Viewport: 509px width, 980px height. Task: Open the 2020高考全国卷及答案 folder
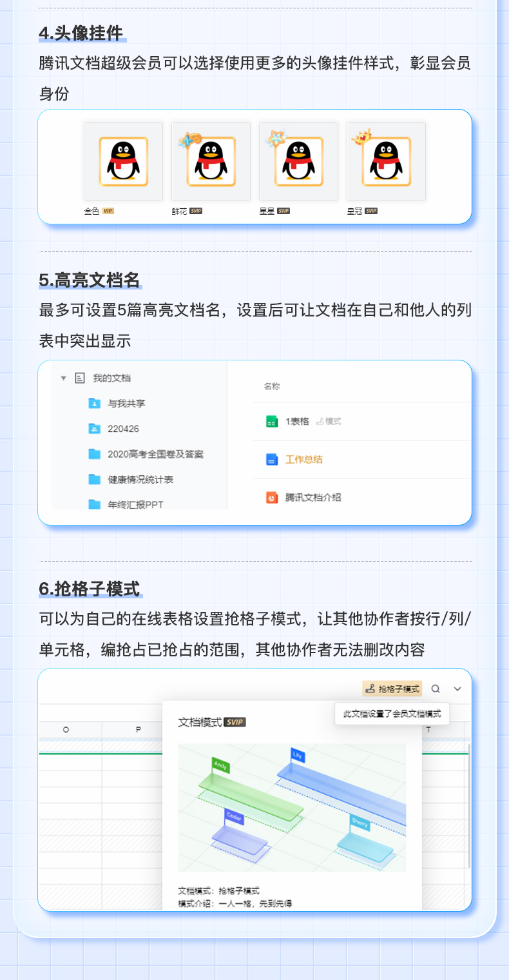pyautogui.click(x=155, y=454)
